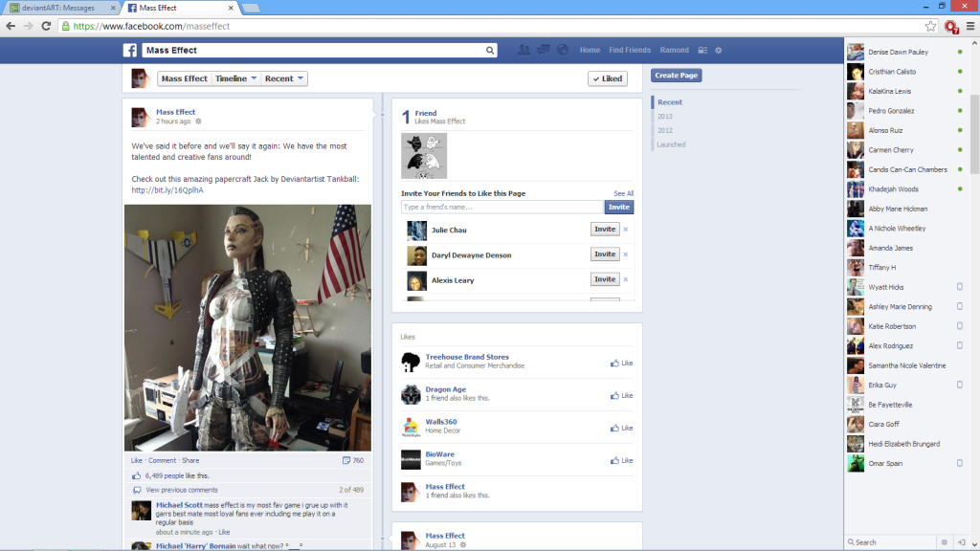
Task: Go back with browser back arrow
Action: click(11, 26)
